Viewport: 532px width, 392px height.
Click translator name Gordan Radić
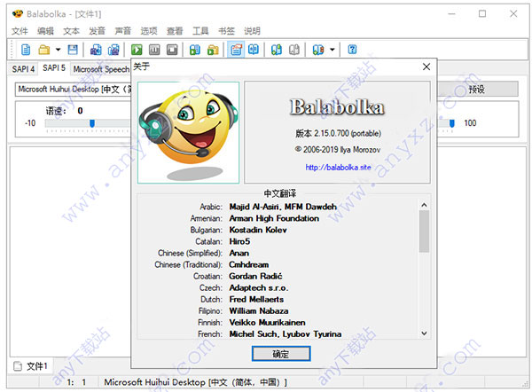(256, 277)
